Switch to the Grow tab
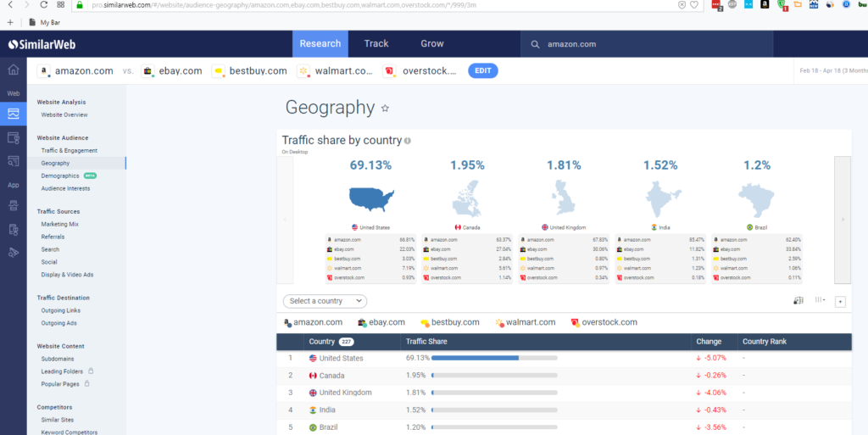This screenshot has width=868, height=435. coord(432,43)
